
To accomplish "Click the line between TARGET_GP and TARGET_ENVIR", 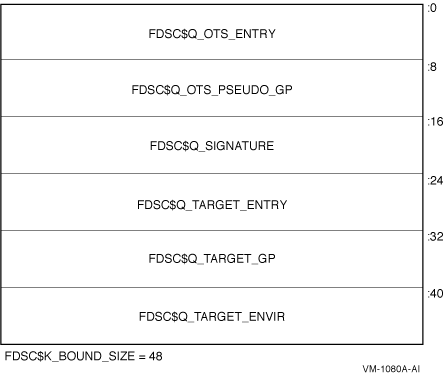I will (x=212, y=287).
